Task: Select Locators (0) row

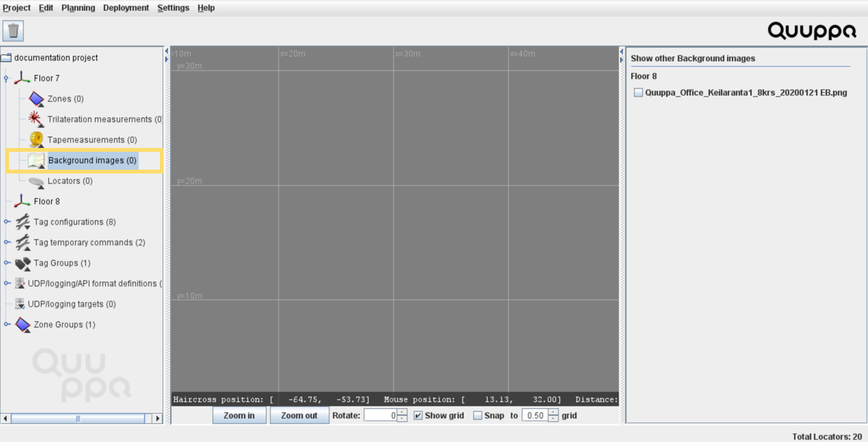Action: coord(70,181)
